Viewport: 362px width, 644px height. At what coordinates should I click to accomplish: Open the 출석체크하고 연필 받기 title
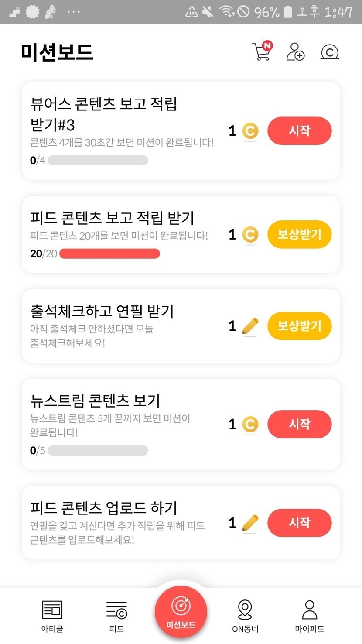coord(102,311)
